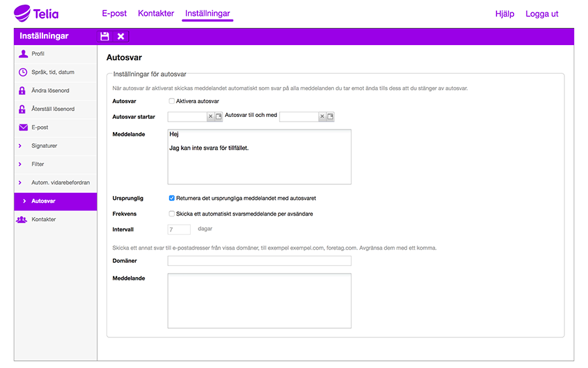Viewport: 588px width, 368px height.
Task: Open Profil via the person icon
Action: [x=23, y=54]
